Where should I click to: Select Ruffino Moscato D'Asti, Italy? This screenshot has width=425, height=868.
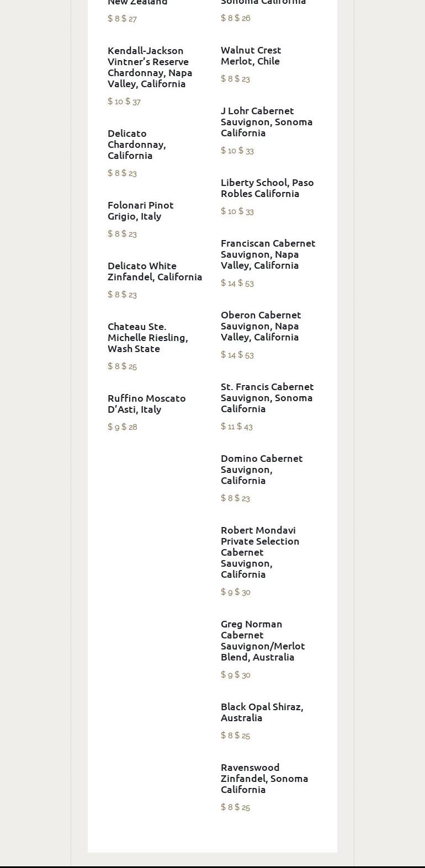(146, 403)
